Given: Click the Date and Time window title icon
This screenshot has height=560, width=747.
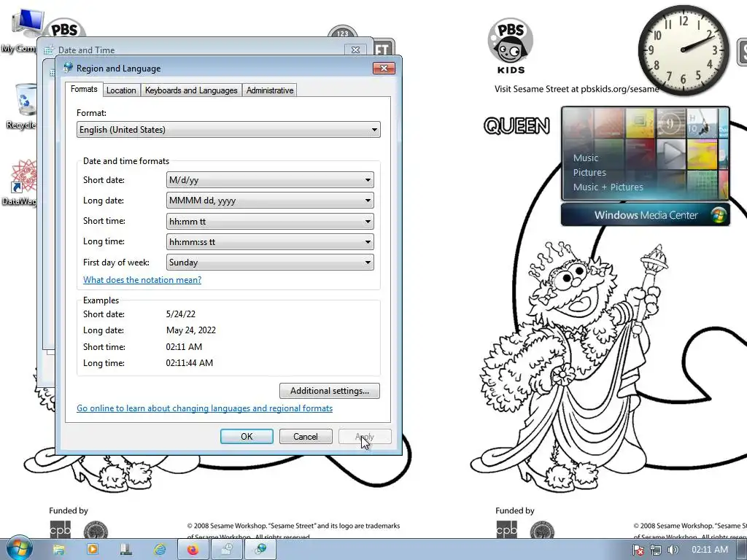Looking at the screenshot, I should pos(49,50).
